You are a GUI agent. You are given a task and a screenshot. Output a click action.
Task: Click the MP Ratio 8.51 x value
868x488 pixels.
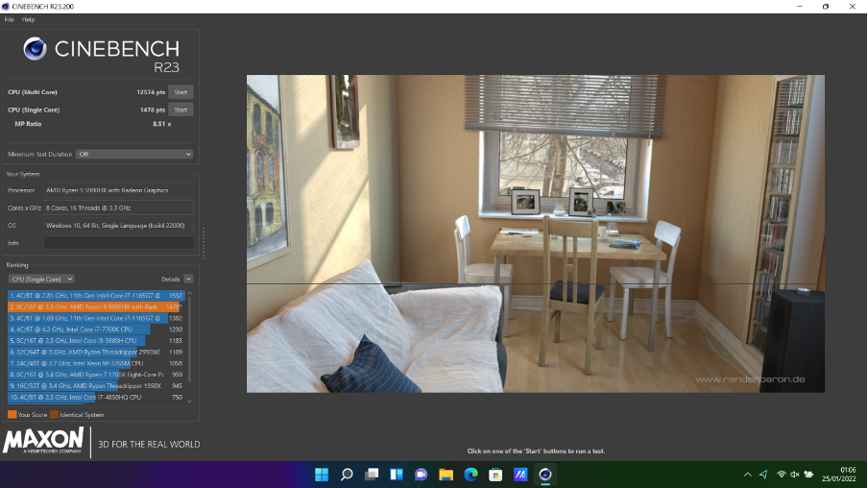(x=161, y=124)
